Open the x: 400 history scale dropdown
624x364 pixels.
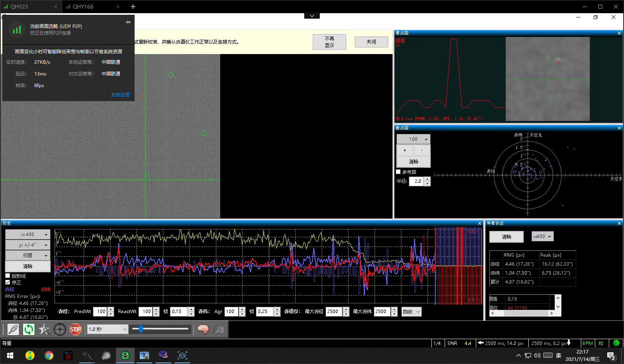pos(28,234)
